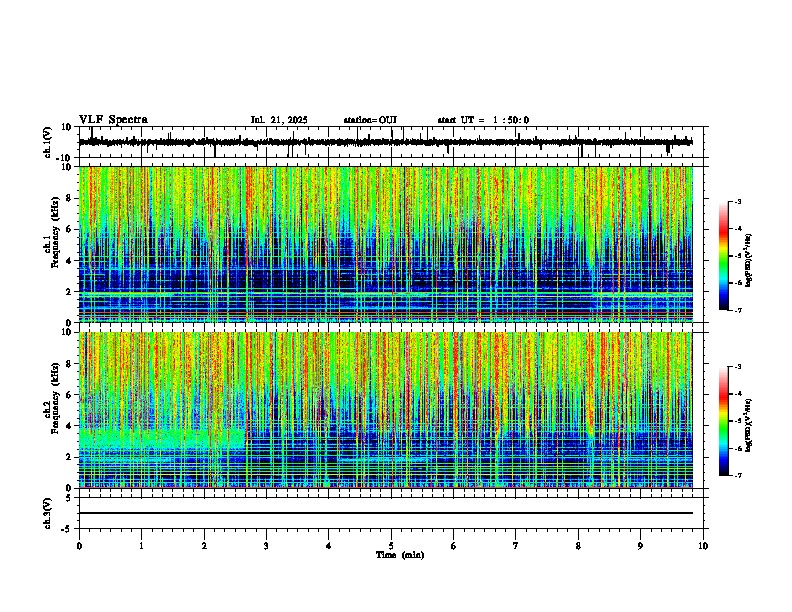The image size is (792, 612).
Task: Click the ch.2 colorbar "-3" tick value
Action: click(738, 367)
